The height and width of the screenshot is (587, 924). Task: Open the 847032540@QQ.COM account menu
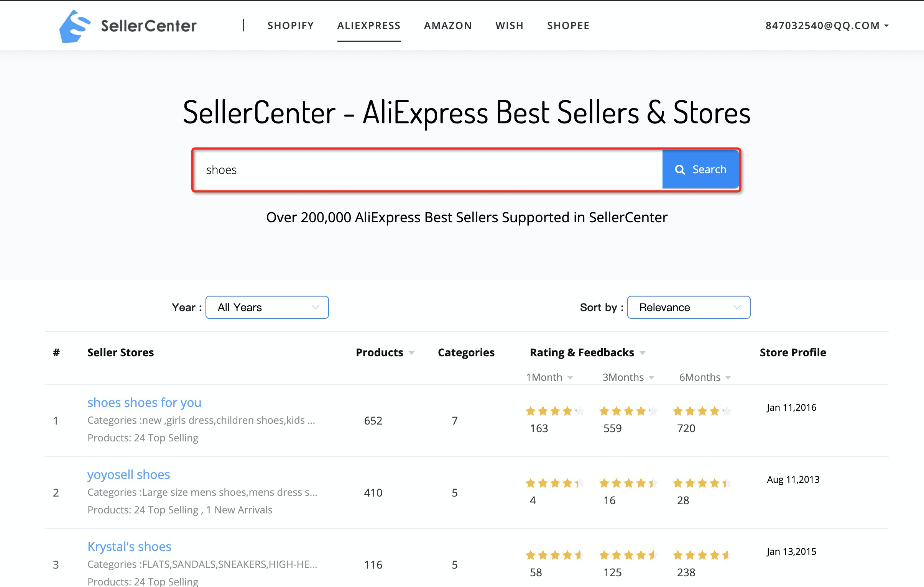[x=827, y=26]
